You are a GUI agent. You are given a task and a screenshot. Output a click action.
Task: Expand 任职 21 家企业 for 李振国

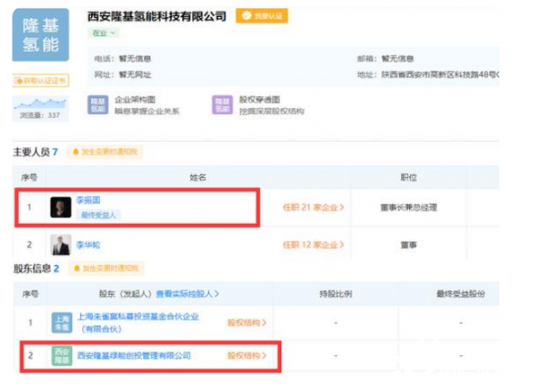click(314, 207)
